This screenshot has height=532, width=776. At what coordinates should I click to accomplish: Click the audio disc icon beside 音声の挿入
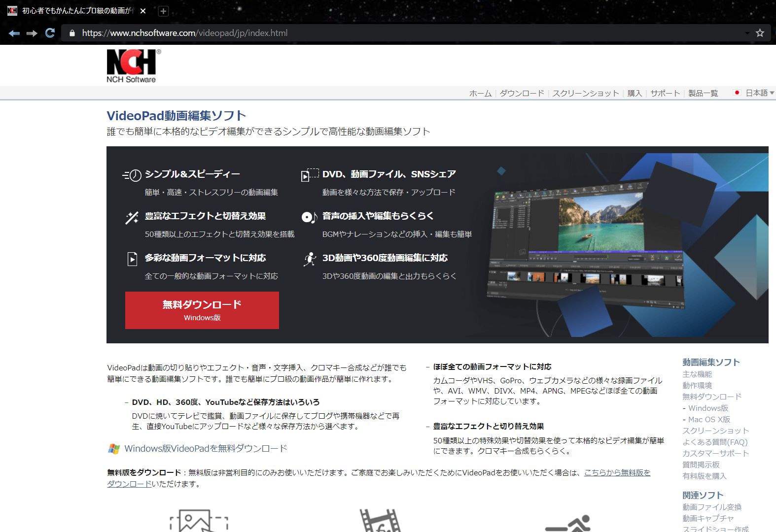tap(309, 217)
